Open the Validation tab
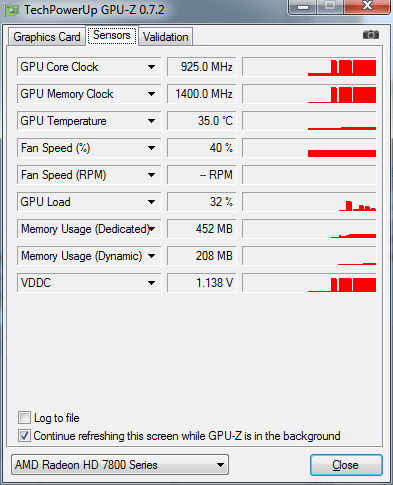This screenshot has width=393, height=485. coord(166,37)
